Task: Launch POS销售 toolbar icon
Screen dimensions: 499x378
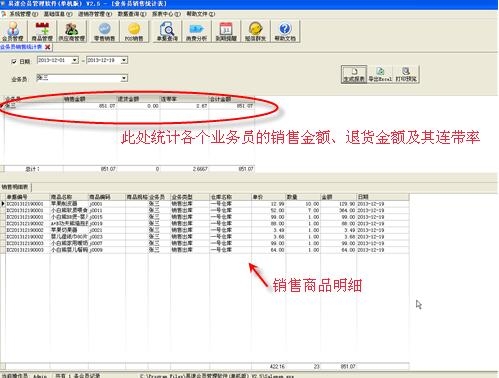Action: pyautogui.click(x=134, y=31)
